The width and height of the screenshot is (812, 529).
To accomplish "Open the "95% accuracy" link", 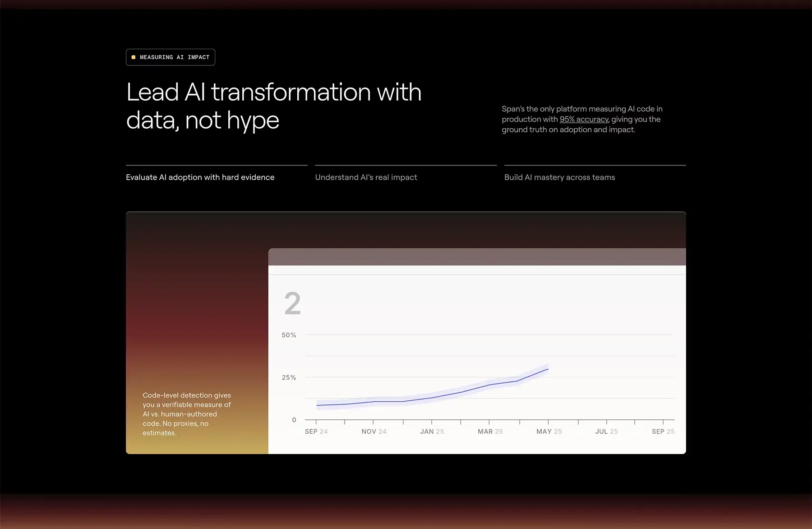I will click(x=584, y=119).
